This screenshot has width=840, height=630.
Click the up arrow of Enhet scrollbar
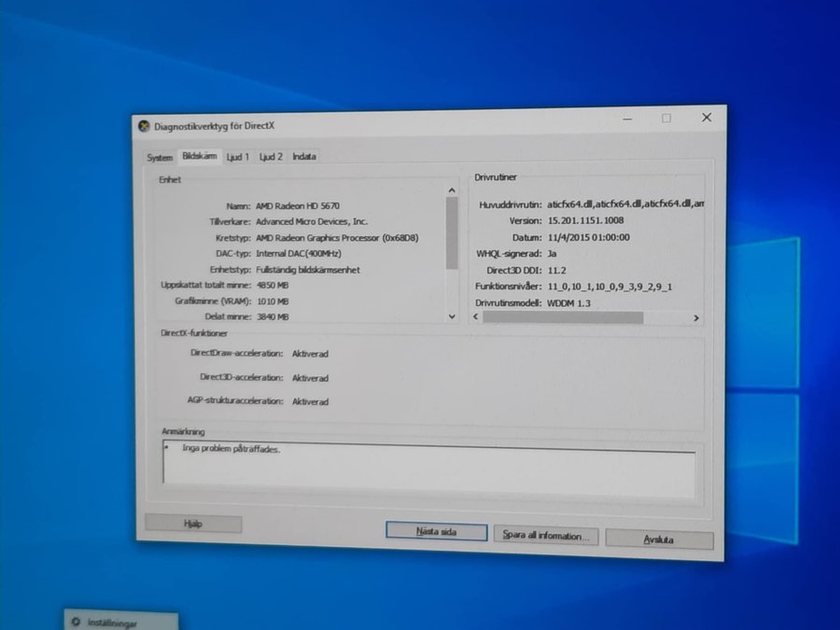click(453, 190)
